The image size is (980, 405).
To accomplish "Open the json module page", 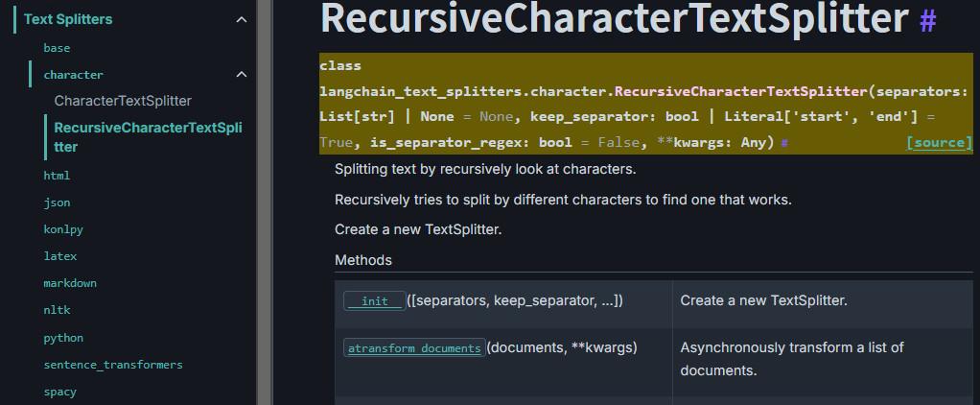I will tap(57, 202).
